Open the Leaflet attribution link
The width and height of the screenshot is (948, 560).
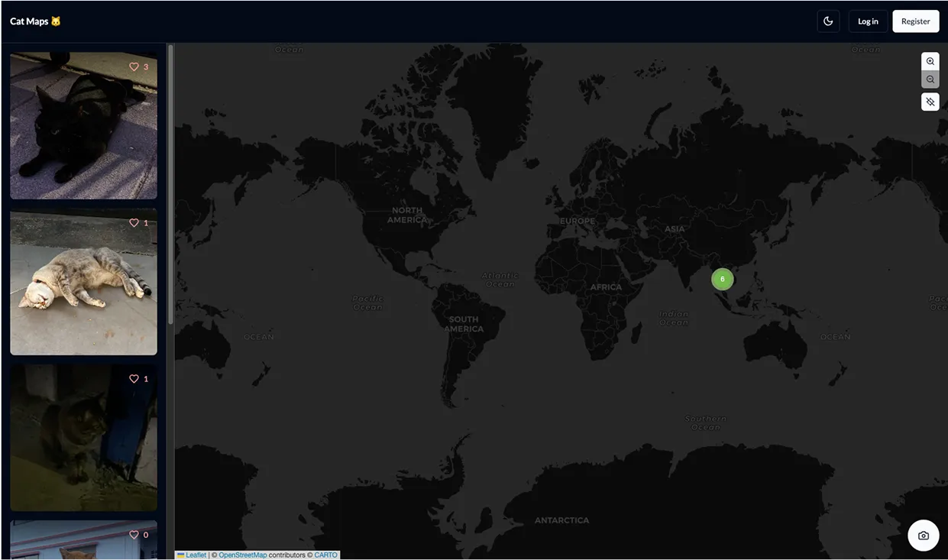(x=196, y=555)
